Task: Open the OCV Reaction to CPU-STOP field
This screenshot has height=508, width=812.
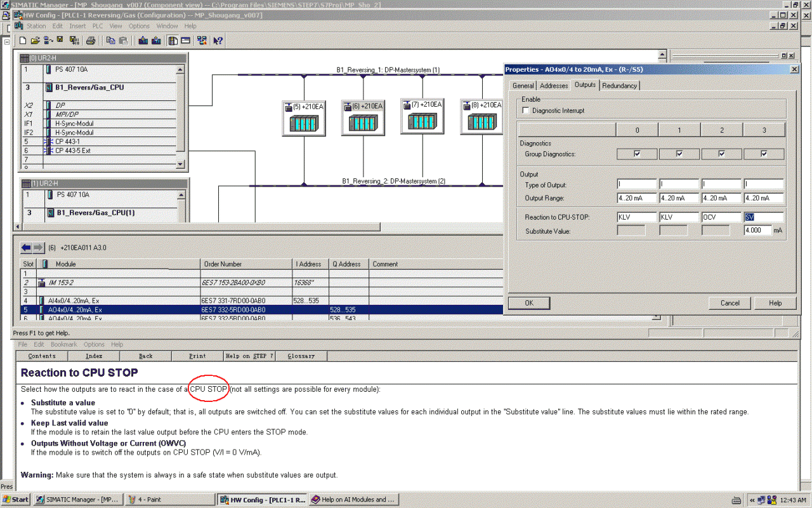Action: click(721, 217)
